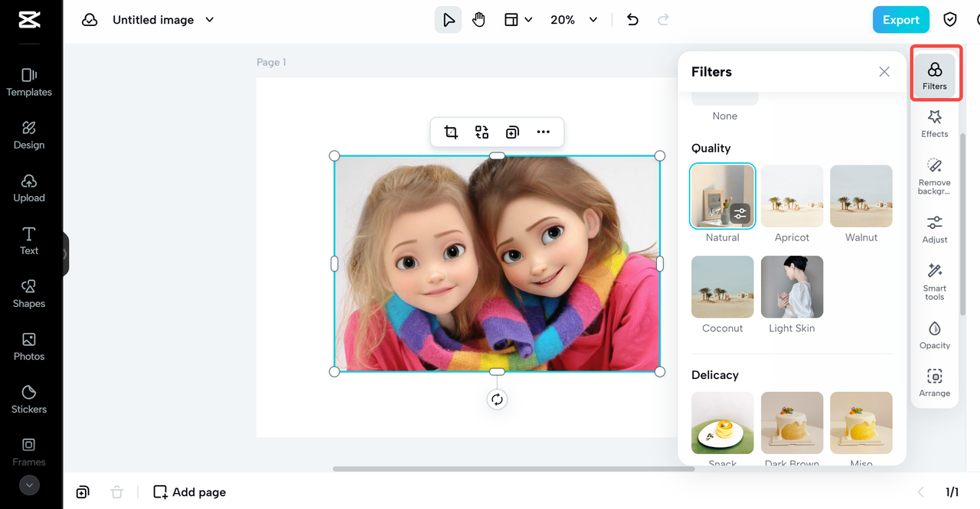Switch to the Stickers sidebar tab
The image size is (980, 509).
click(29, 399)
